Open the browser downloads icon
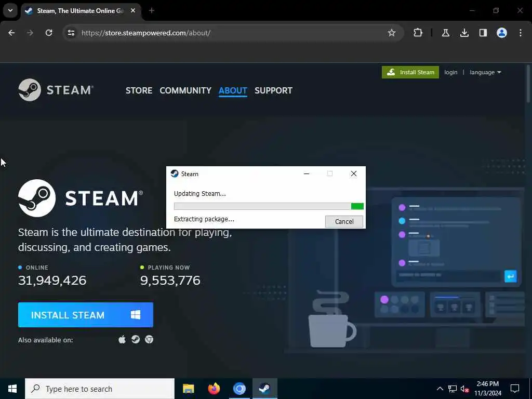The image size is (532, 399). [464, 33]
